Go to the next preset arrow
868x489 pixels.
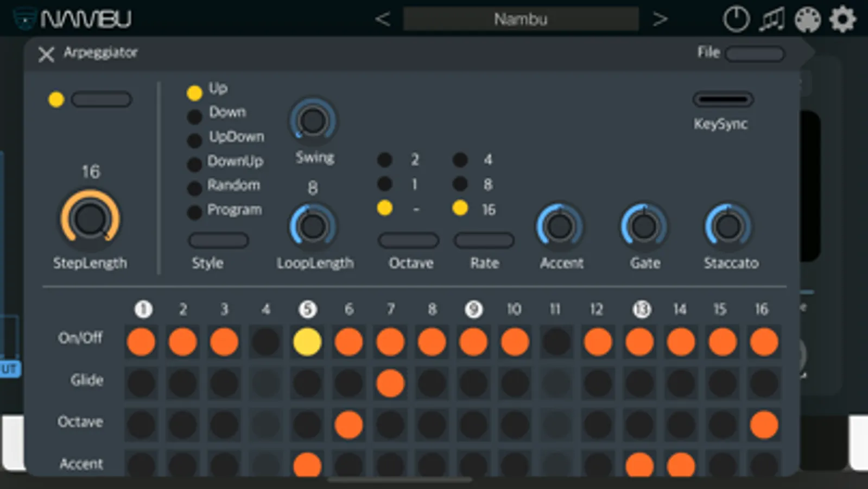[x=660, y=20]
